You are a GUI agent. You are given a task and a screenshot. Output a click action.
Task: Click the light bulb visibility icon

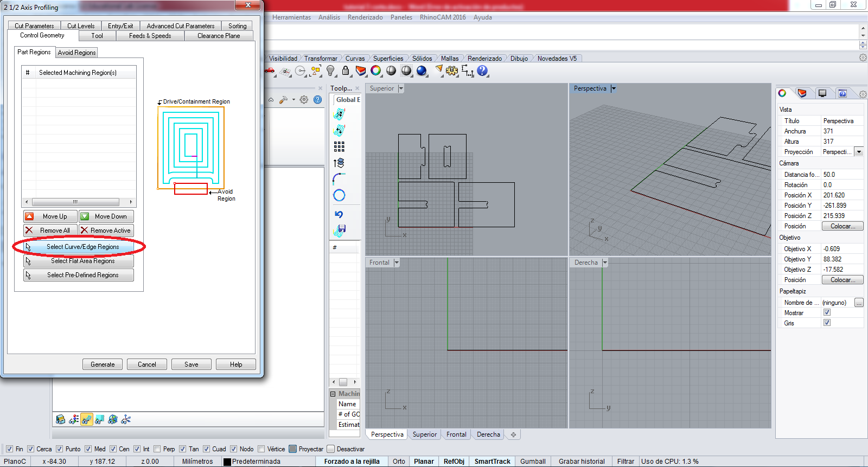click(x=330, y=71)
